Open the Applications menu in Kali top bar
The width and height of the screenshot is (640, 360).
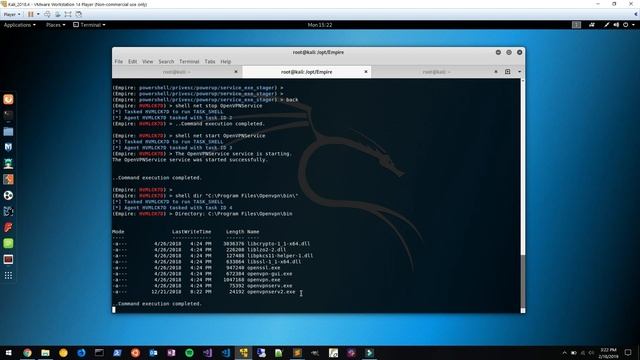tap(20, 25)
